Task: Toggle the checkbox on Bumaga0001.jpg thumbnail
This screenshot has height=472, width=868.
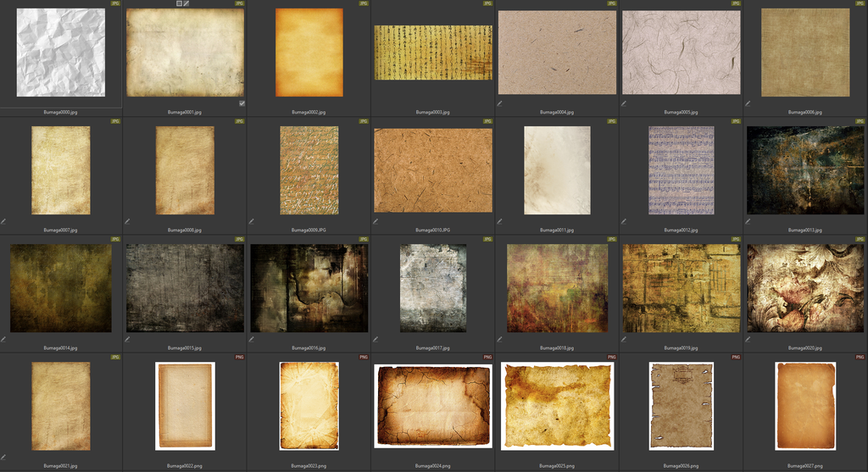Action: point(242,103)
